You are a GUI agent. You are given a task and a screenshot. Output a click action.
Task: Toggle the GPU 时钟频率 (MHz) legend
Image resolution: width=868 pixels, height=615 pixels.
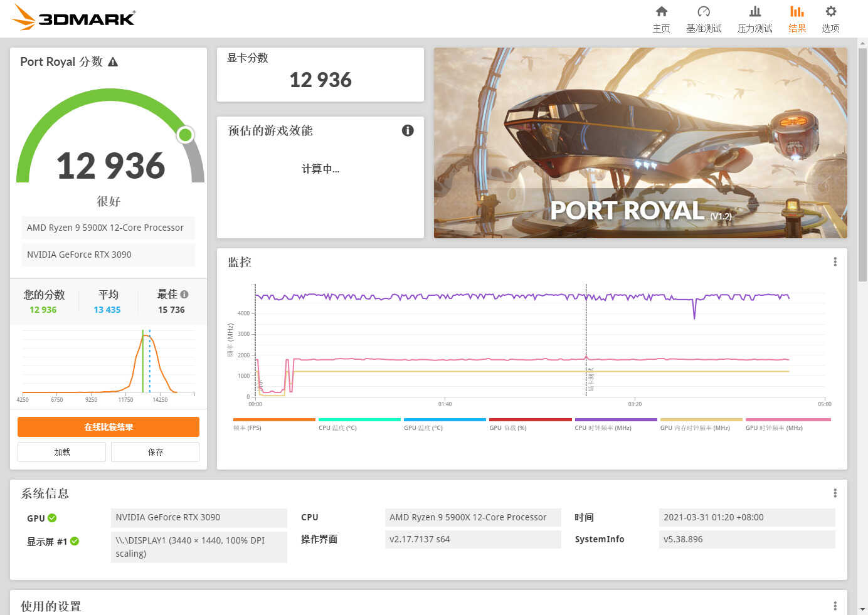point(788,424)
